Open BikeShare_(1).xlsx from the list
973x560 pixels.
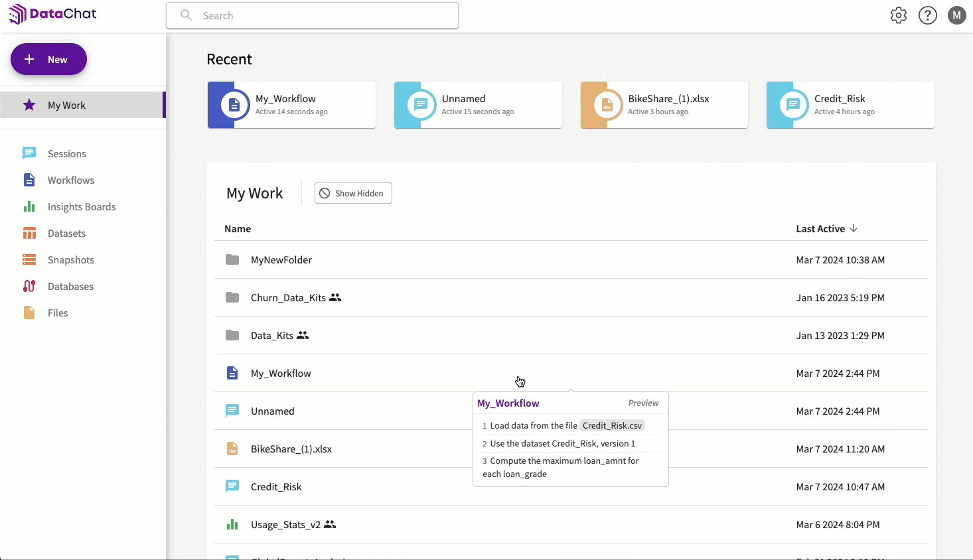point(291,449)
